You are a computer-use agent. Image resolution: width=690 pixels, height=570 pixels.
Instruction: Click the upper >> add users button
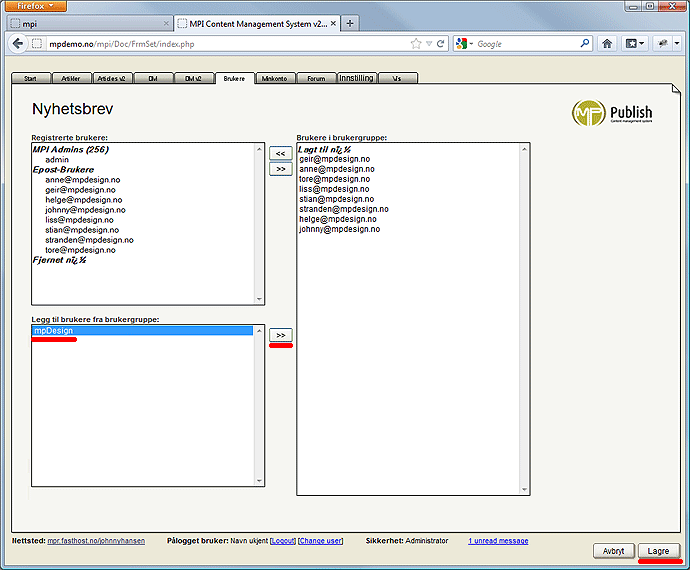click(x=281, y=169)
